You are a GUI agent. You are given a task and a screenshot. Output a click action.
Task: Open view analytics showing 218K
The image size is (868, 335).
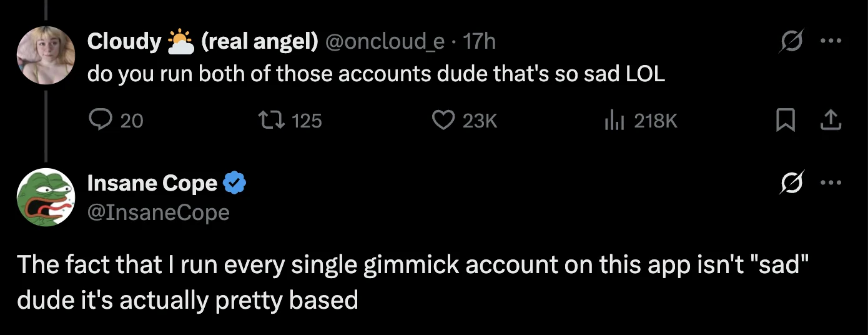tap(614, 120)
